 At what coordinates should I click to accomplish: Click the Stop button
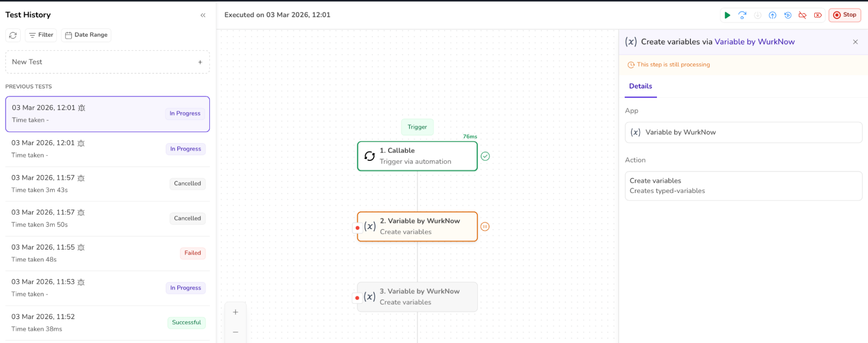(x=845, y=15)
